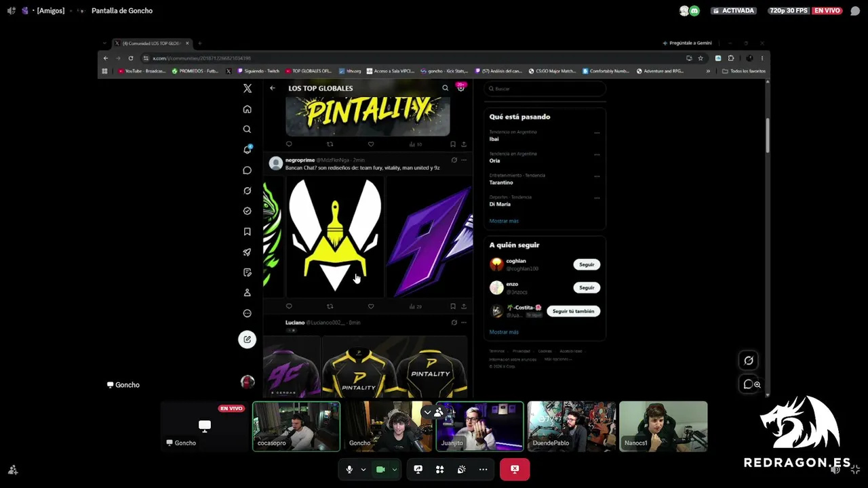Viewport: 868px width, 488px height.
Task: Click the browser address bar
Action: 414,58
